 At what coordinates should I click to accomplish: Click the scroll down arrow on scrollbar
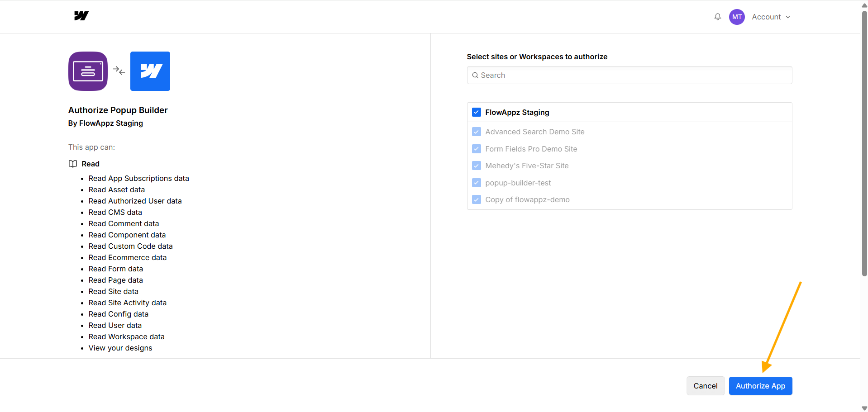pyautogui.click(x=864, y=408)
